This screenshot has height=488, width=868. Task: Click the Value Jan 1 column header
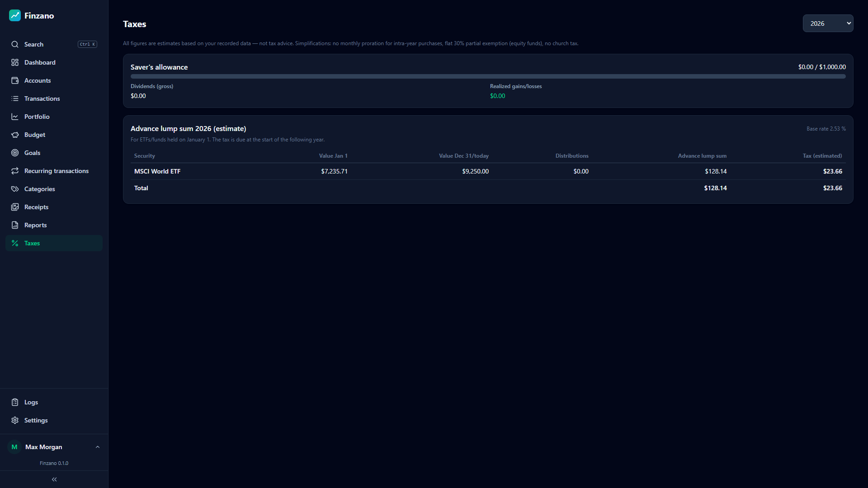coord(333,156)
